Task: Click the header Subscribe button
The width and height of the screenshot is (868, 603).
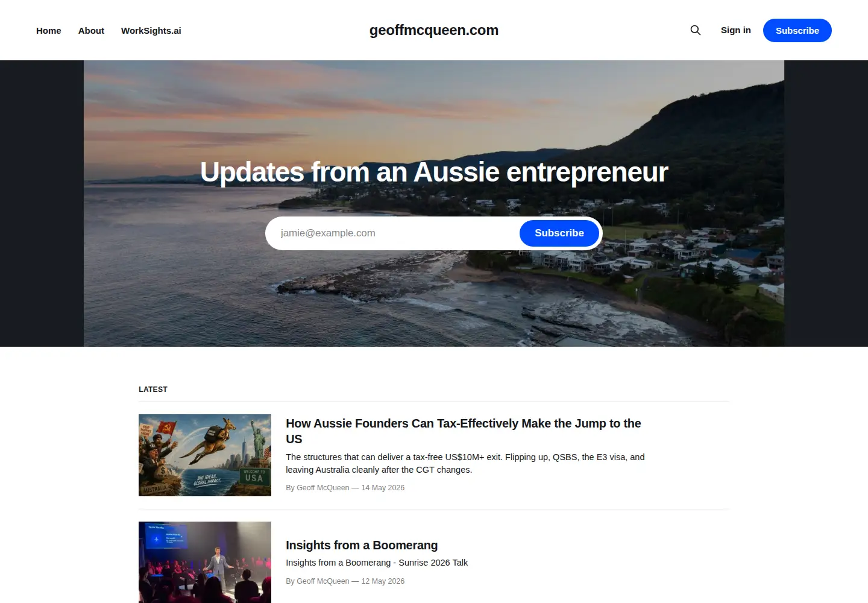Action: tap(797, 30)
